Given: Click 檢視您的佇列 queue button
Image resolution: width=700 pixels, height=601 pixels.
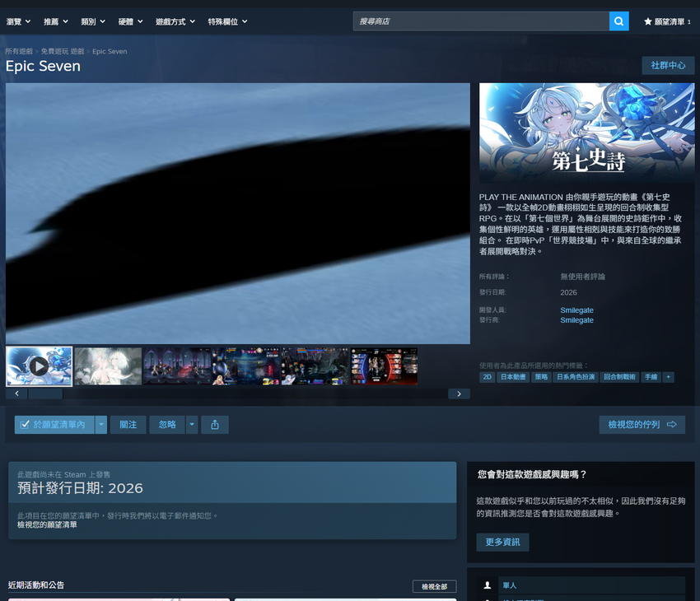Looking at the screenshot, I should click(642, 425).
